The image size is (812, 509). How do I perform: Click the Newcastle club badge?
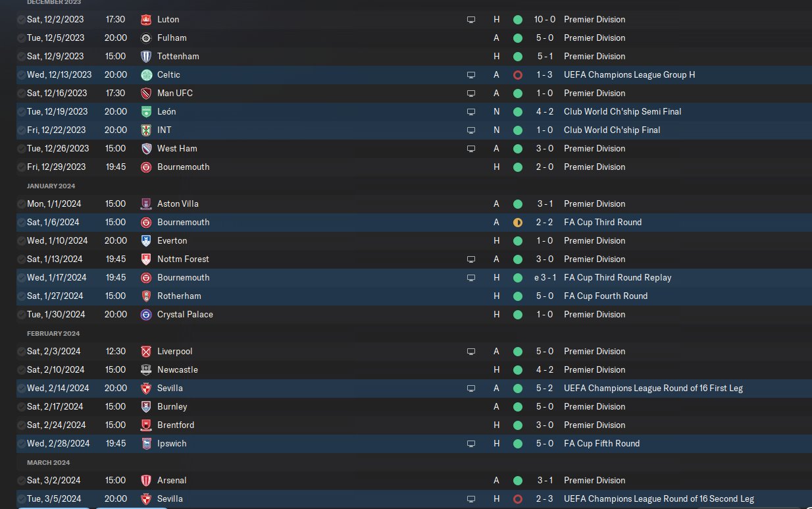pyautogui.click(x=146, y=370)
